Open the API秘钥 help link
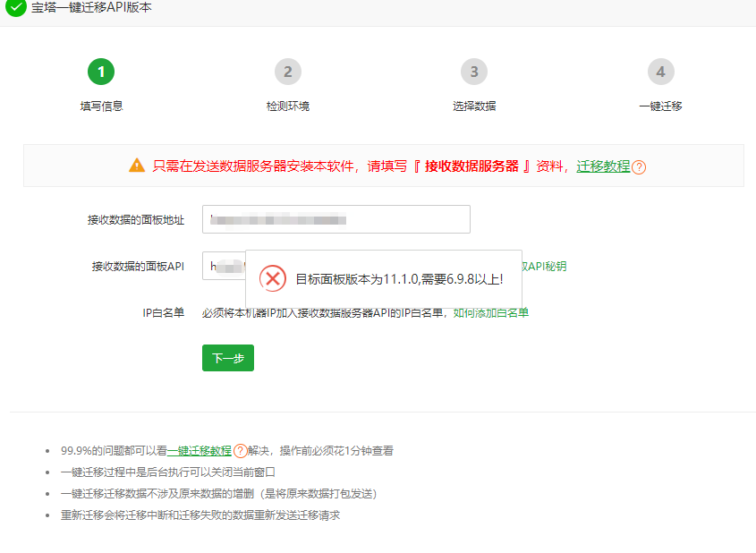 [544, 266]
